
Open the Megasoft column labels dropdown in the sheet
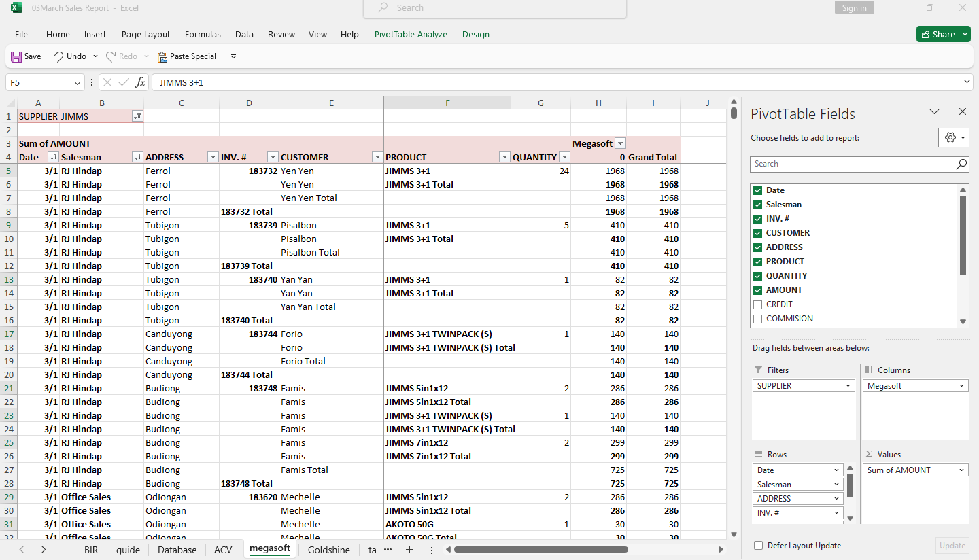point(619,143)
